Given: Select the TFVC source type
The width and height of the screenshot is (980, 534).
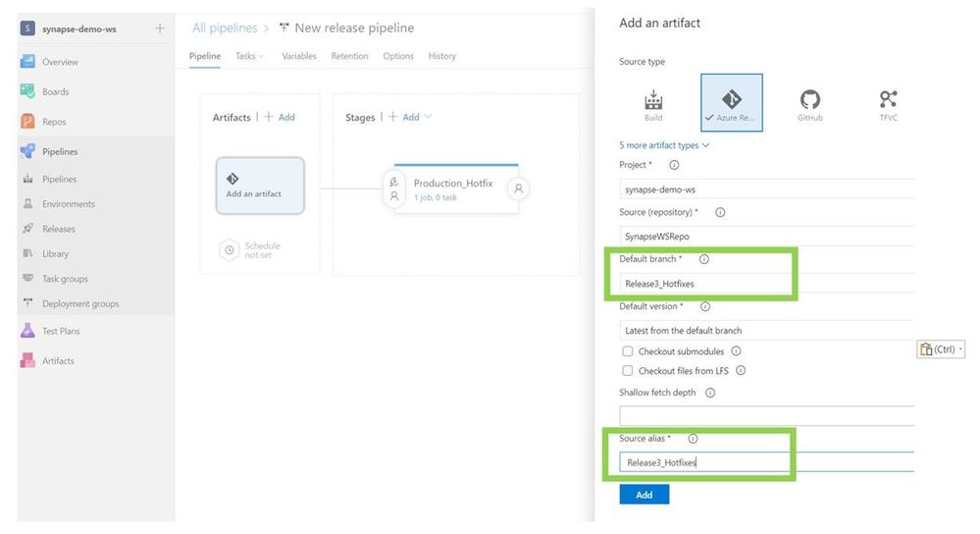Looking at the screenshot, I should [x=888, y=104].
